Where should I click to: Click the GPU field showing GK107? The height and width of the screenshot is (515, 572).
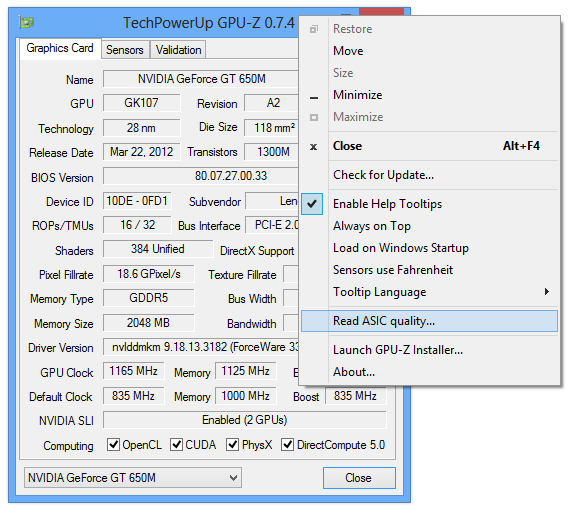(x=142, y=103)
